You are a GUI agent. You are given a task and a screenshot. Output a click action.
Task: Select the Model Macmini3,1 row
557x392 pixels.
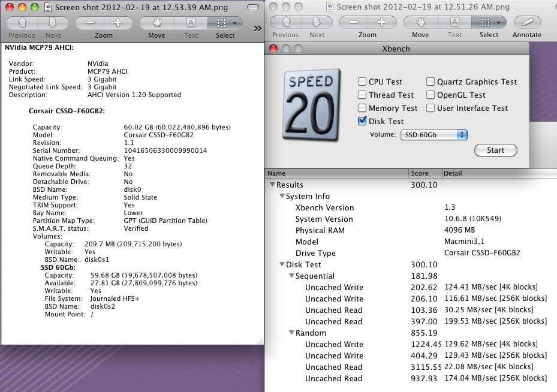coord(411,242)
